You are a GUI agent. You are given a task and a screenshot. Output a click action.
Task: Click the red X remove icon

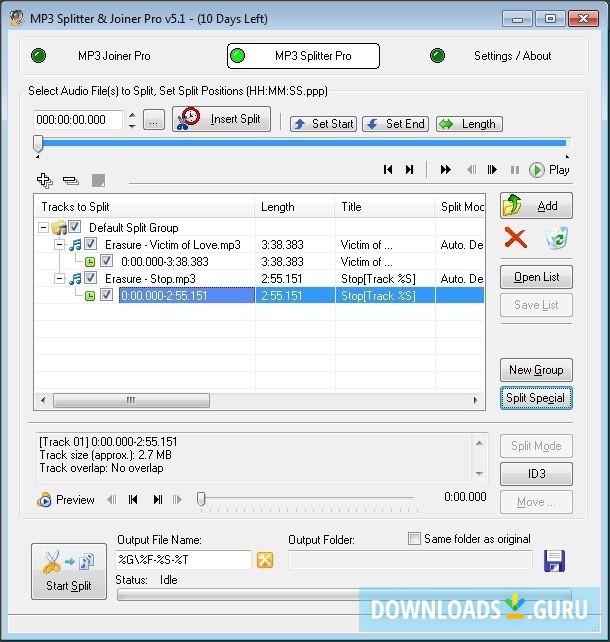[x=516, y=238]
